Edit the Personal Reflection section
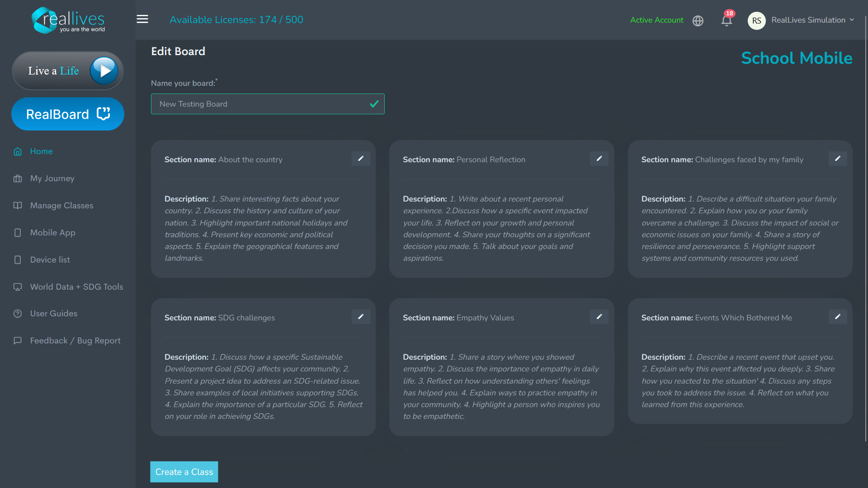The width and height of the screenshot is (868, 488). coord(599,159)
